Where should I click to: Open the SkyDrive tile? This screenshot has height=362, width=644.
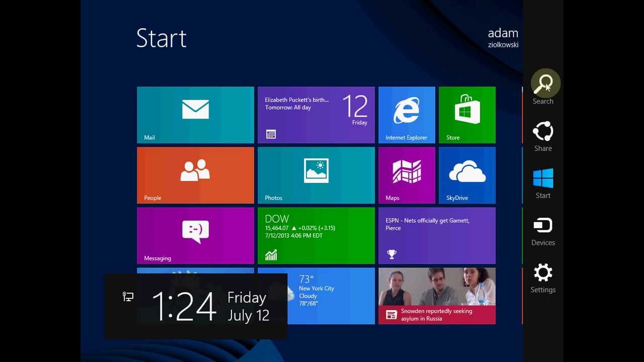coord(467,175)
